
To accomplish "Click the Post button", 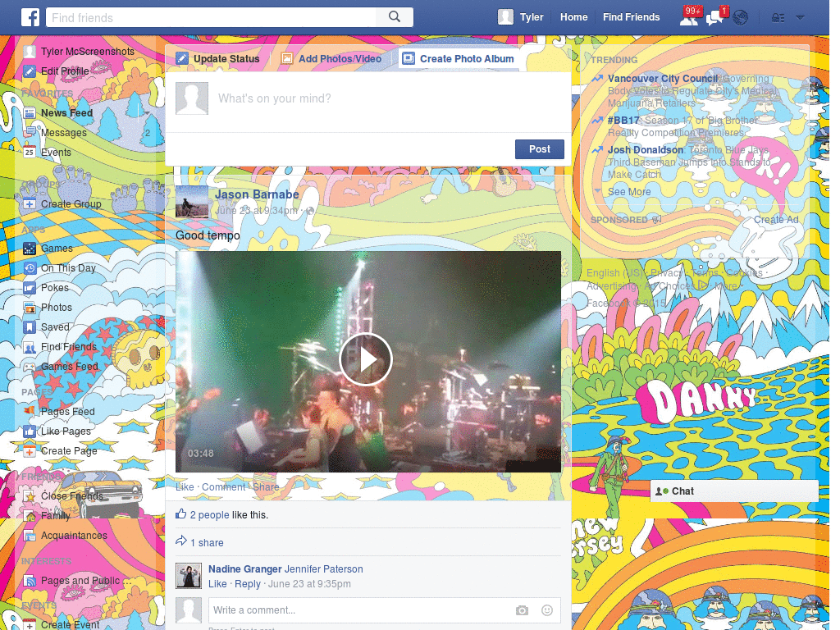I will pos(540,149).
